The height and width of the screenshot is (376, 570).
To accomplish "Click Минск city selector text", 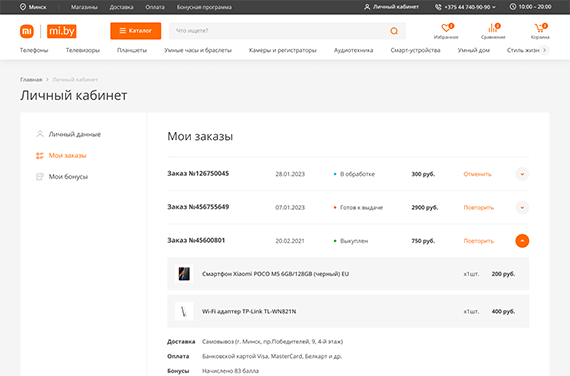I will pos(37,7).
